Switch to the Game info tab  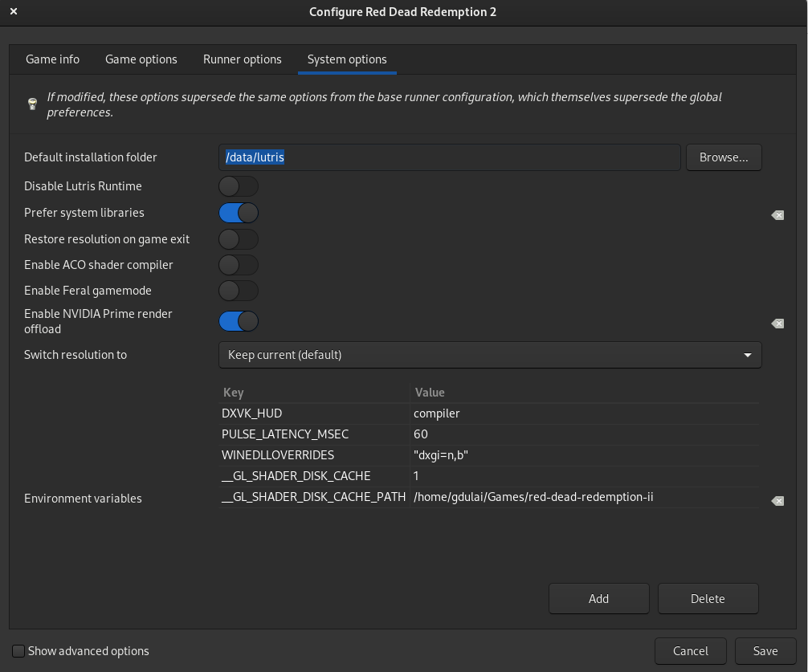[x=52, y=59]
